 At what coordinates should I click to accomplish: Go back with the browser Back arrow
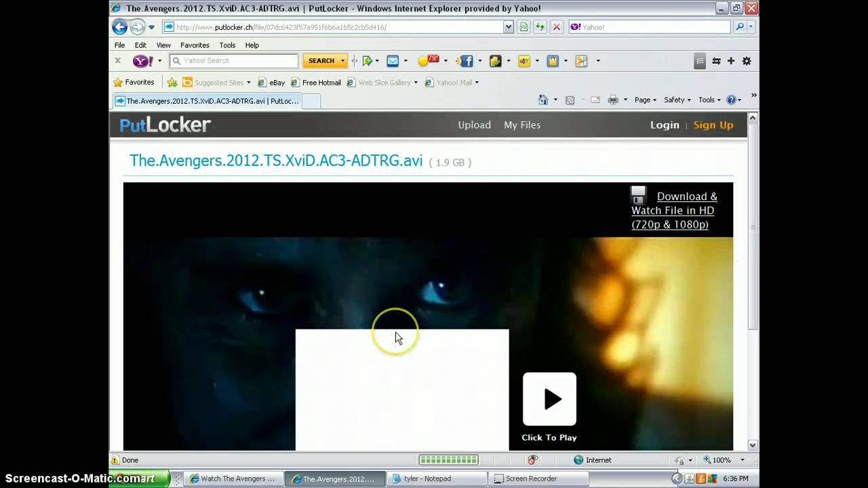pos(120,27)
